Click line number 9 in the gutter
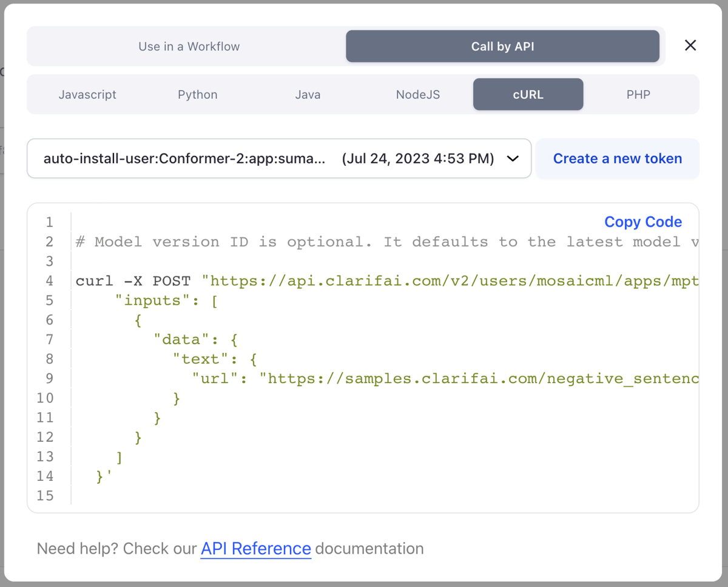 pyautogui.click(x=49, y=378)
